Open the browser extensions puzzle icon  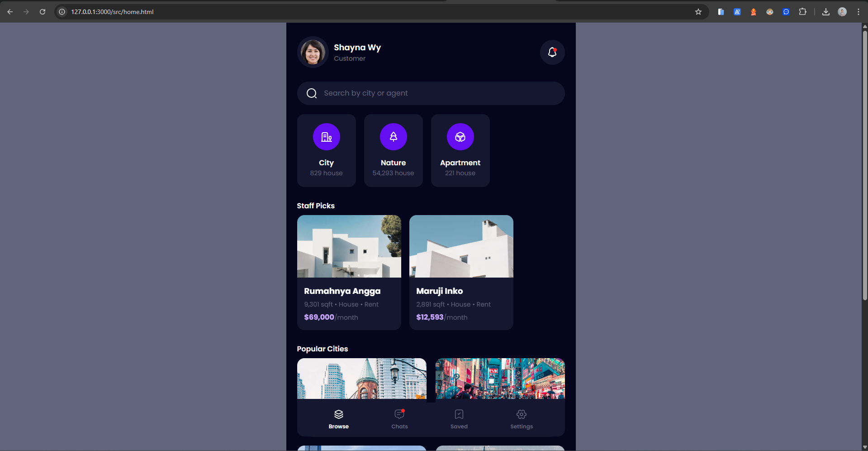click(803, 12)
